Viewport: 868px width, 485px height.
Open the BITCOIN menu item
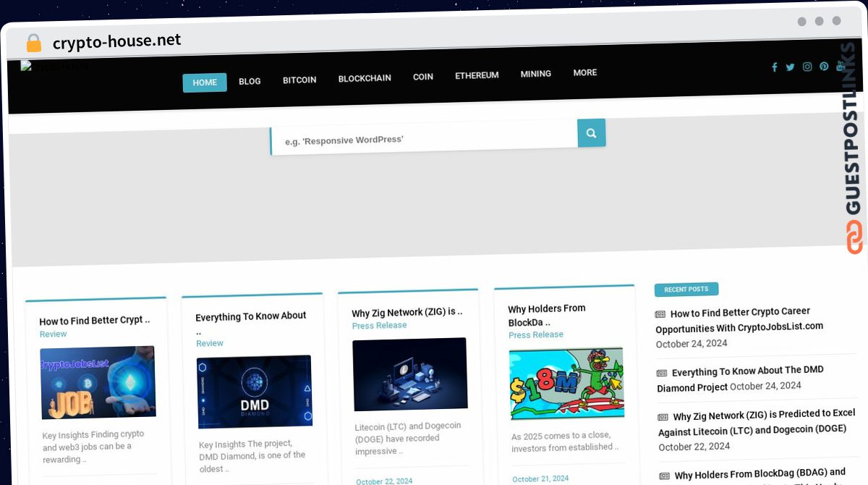point(299,80)
